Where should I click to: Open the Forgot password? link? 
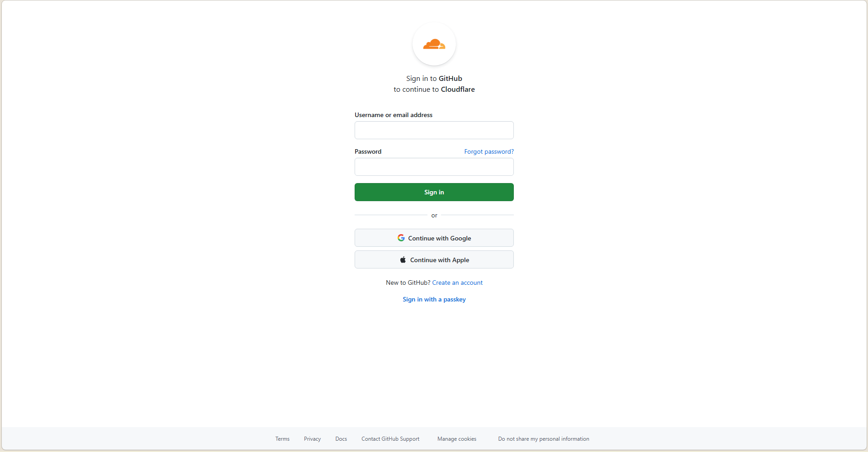489,151
